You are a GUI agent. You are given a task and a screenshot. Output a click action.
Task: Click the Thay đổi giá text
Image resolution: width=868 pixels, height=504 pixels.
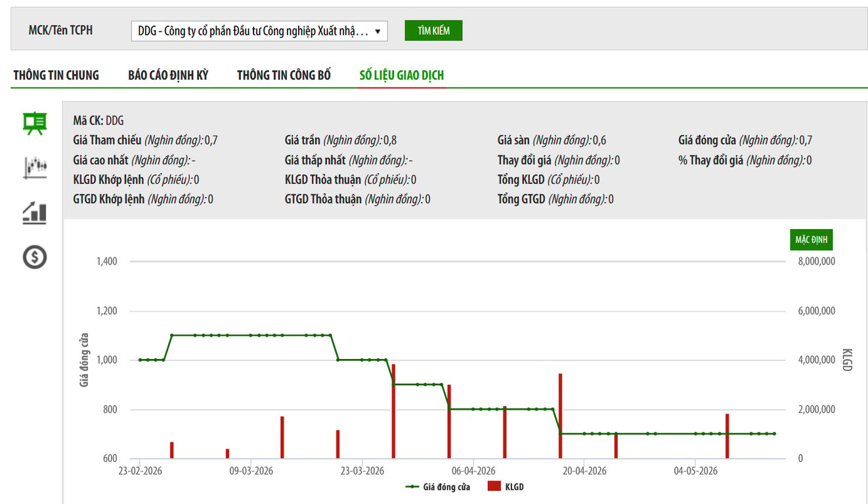click(559, 160)
